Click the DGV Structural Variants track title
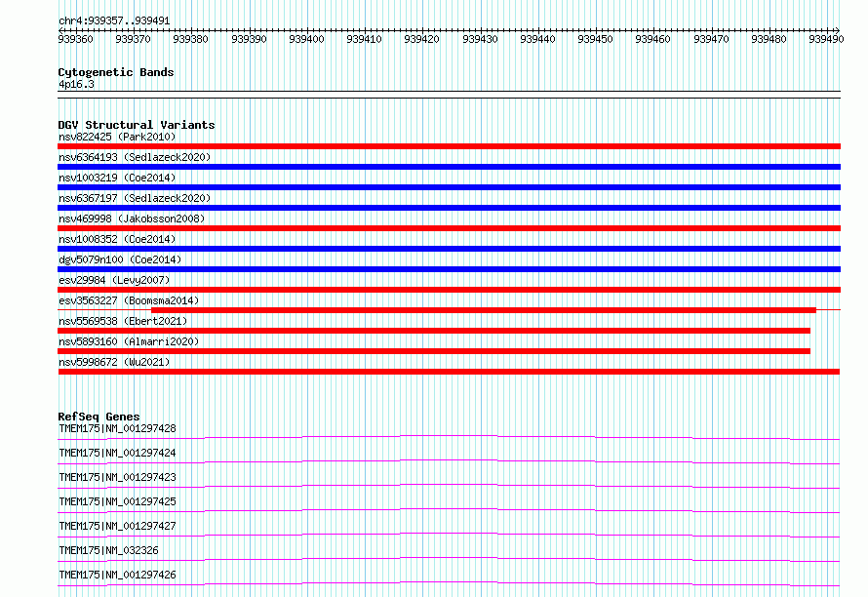 pos(137,125)
